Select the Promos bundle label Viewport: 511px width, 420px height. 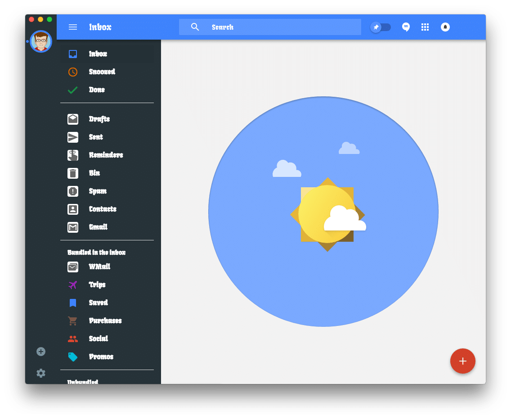point(101,357)
